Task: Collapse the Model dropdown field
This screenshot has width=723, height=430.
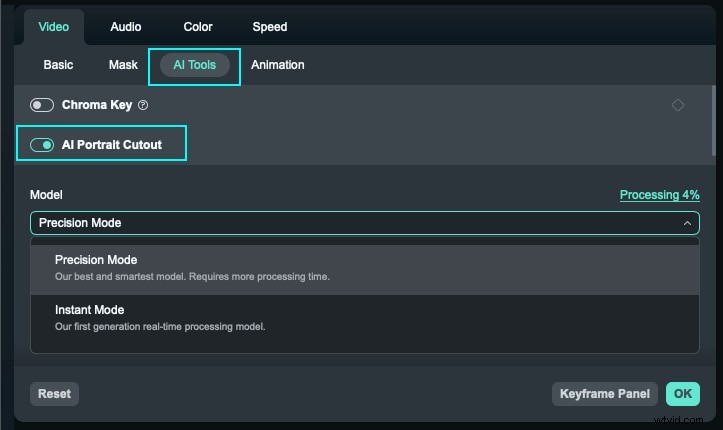Action: pos(365,223)
